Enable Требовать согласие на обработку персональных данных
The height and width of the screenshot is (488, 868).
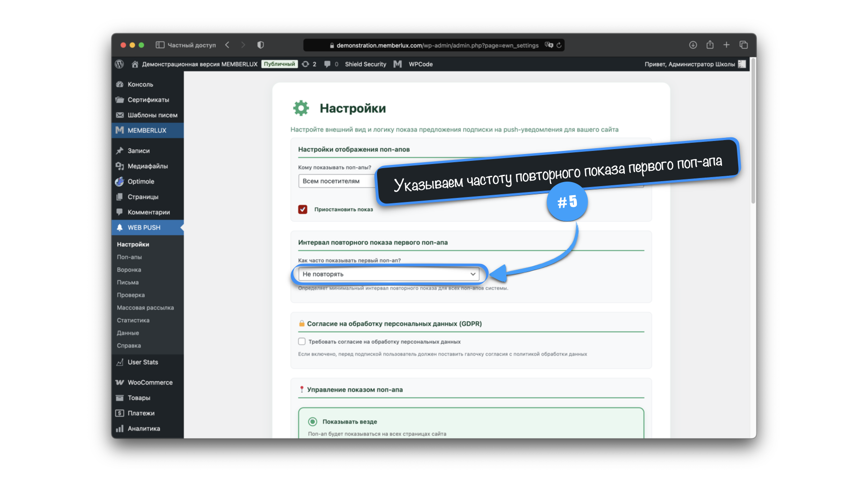click(302, 342)
